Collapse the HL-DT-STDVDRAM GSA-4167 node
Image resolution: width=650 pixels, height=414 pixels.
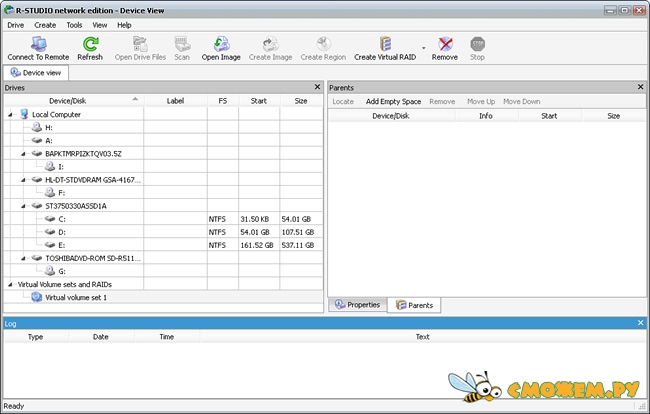(23, 180)
